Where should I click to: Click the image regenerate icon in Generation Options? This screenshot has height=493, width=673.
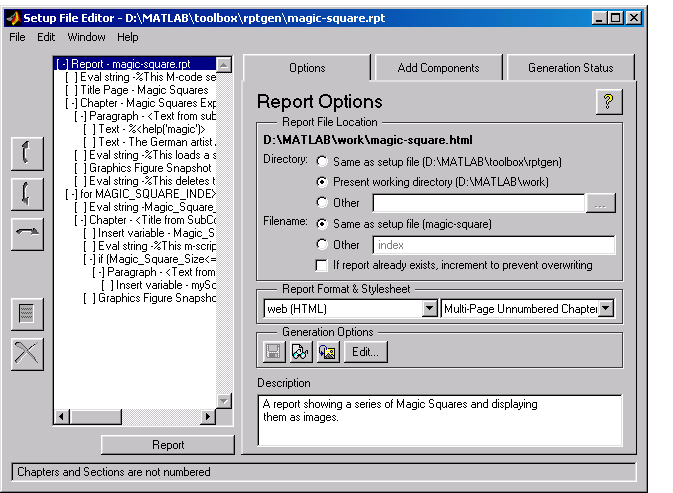click(327, 352)
